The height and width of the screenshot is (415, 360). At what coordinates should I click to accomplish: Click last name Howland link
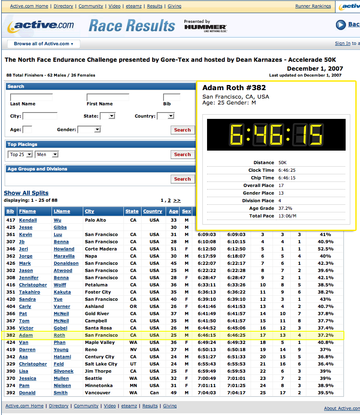point(64,249)
